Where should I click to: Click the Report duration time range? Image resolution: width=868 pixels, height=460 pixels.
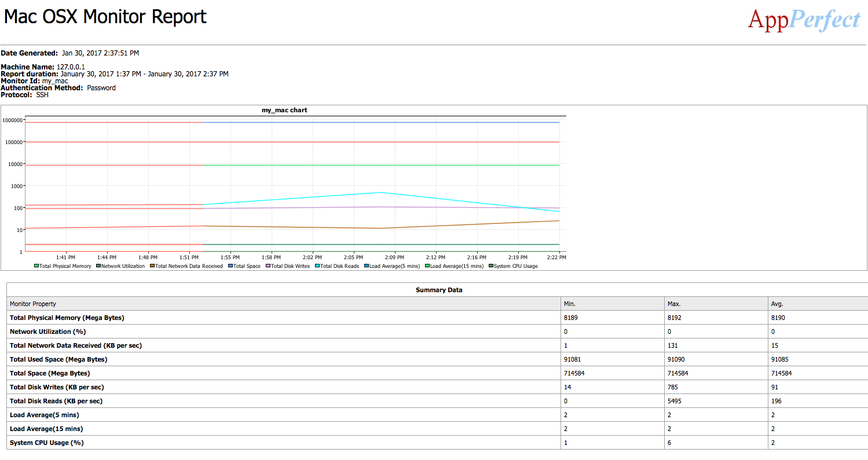click(144, 74)
